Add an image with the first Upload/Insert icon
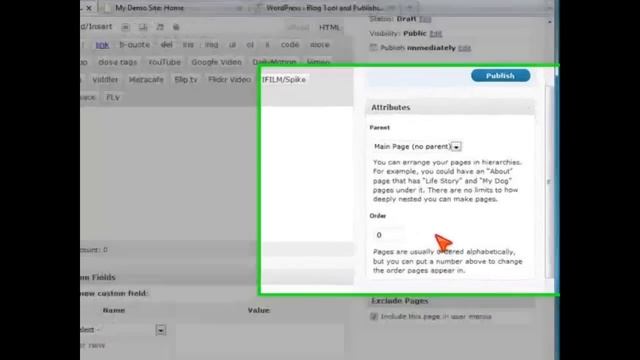Viewport: 640px width, 360px height. point(125,27)
